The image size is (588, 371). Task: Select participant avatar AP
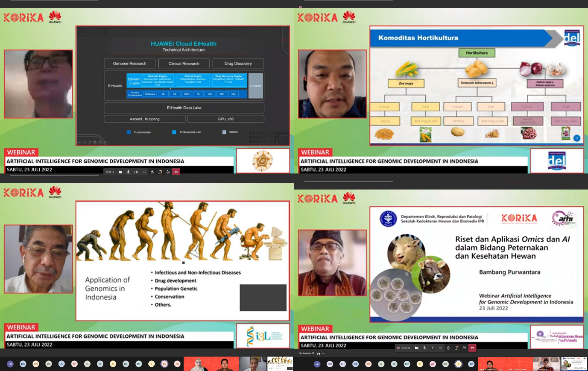tap(471, 364)
